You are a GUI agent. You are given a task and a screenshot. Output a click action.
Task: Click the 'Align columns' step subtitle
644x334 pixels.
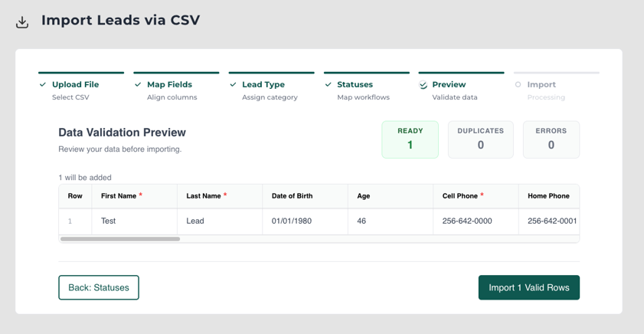click(x=172, y=97)
